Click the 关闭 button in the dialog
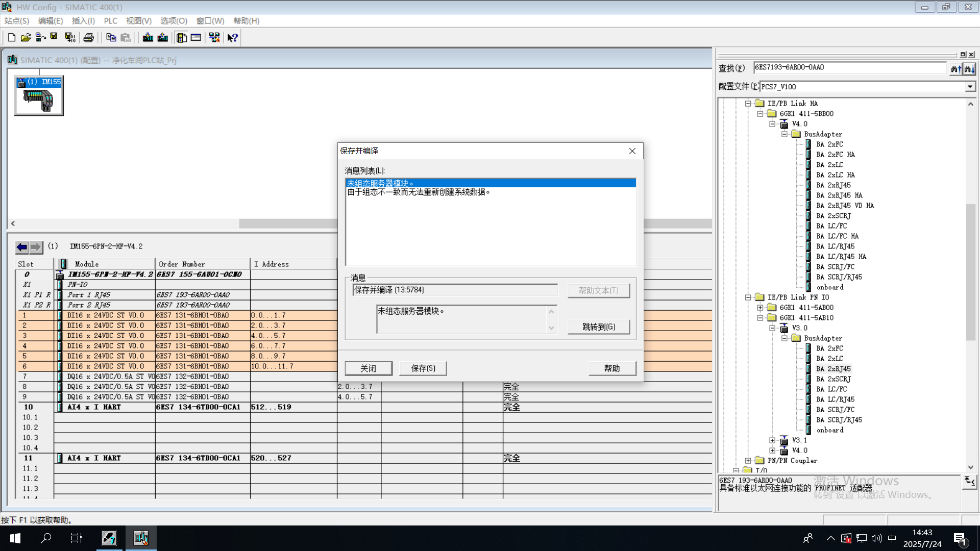Screen dimensions: 980x551 369,368
